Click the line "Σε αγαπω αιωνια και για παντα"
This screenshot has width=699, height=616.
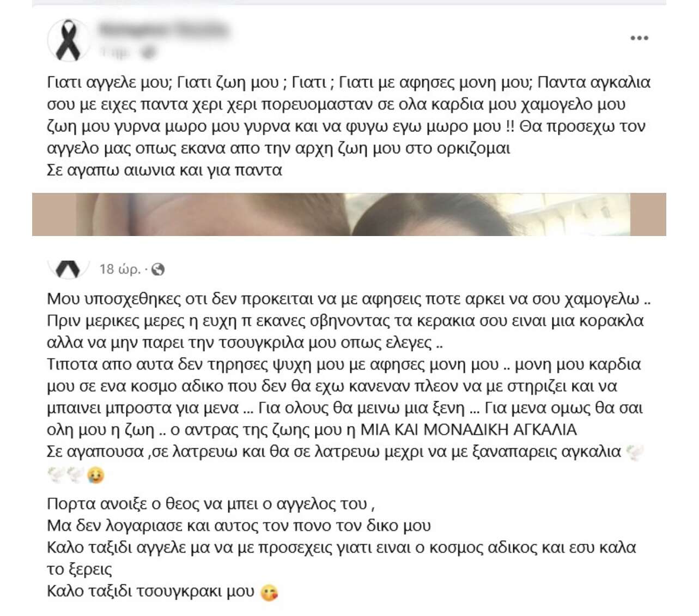click(x=165, y=170)
